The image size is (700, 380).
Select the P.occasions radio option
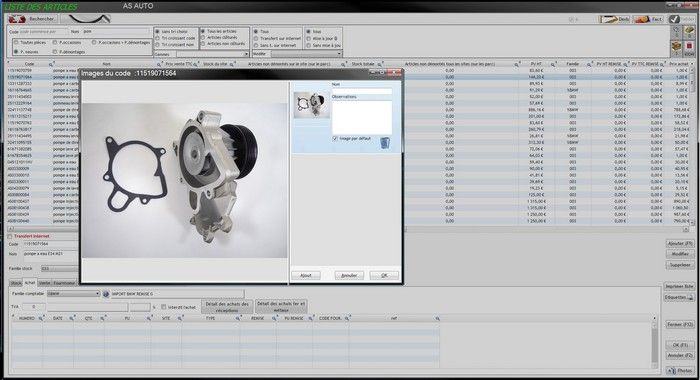55,42
